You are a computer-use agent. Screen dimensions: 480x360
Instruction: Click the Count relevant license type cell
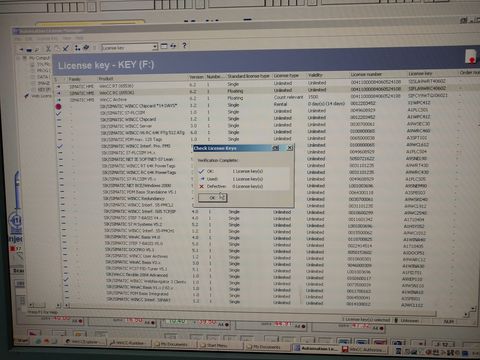pyautogui.click(x=288, y=97)
